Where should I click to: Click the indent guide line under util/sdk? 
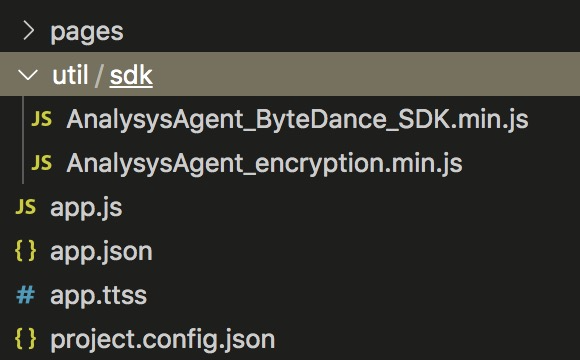point(23,140)
